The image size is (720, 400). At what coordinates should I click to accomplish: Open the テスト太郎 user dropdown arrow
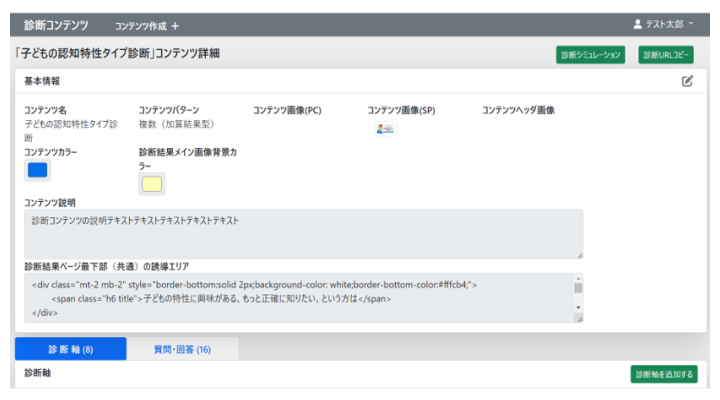pyautogui.click(x=691, y=23)
